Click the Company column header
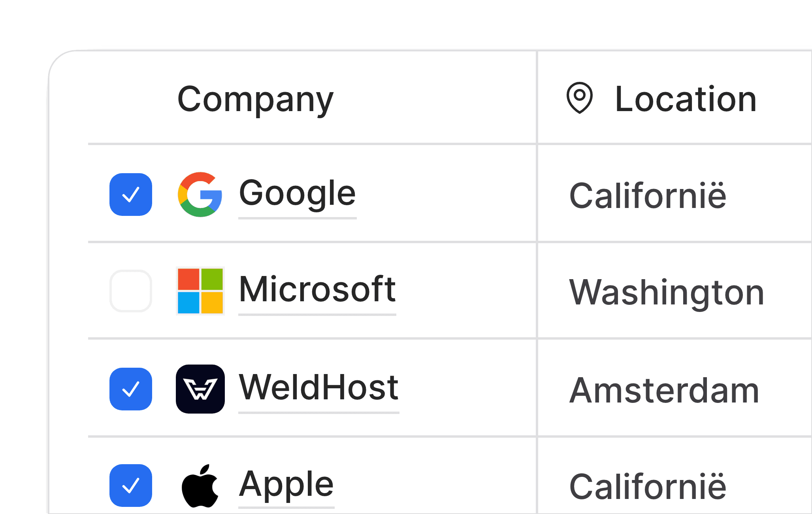The height and width of the screenshot is (514, 812). (256, 99)
